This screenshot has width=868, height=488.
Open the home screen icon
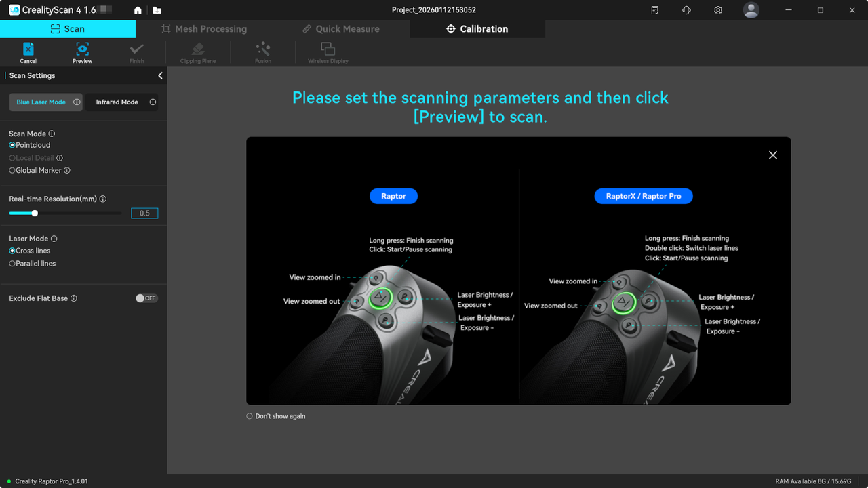[x=138, y=10]
